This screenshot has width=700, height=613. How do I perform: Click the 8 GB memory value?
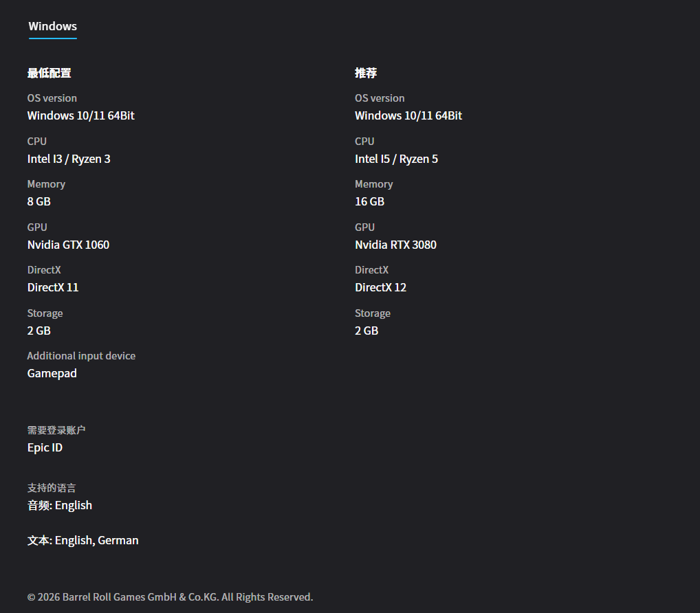[39, 201]
